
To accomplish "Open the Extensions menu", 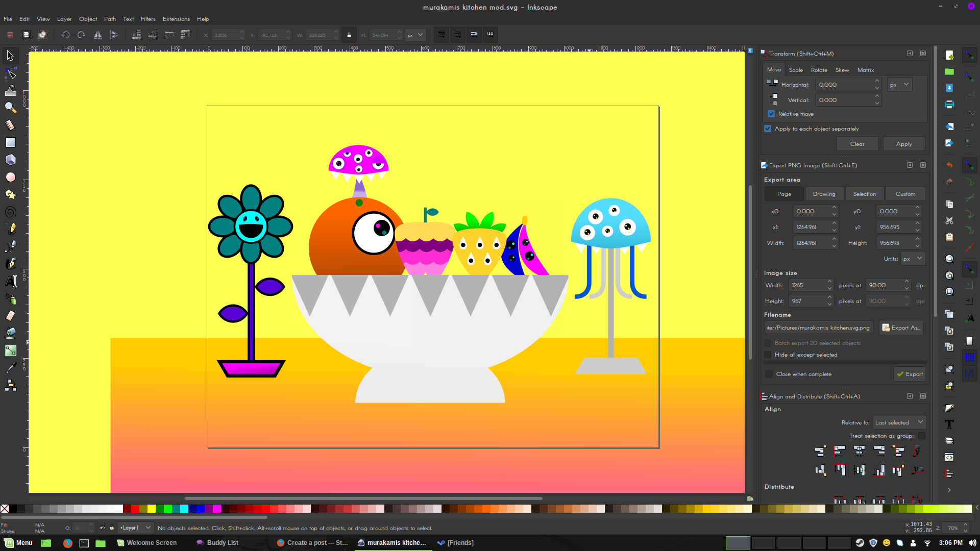I will 176,19.
